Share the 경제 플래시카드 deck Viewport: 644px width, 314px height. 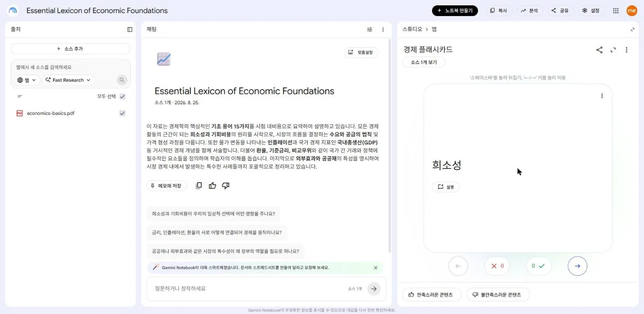[599, 50]
